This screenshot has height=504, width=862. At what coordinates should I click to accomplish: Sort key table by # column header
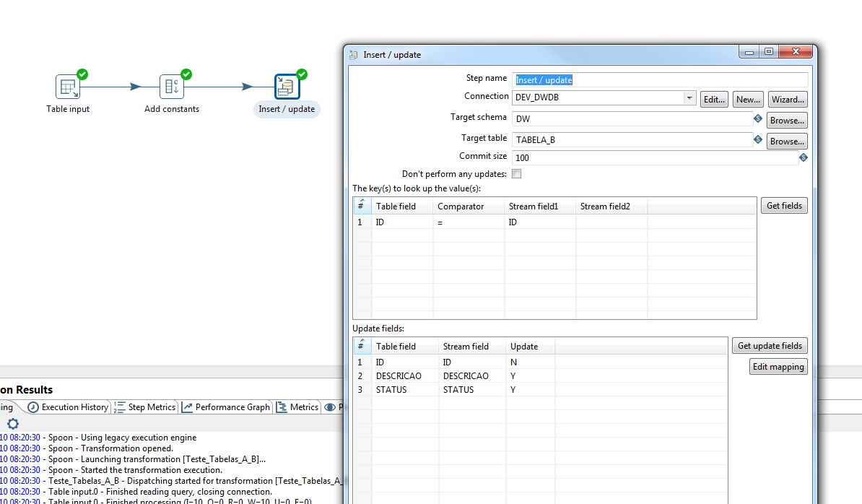pyautogui.click(x=362, y=206)
